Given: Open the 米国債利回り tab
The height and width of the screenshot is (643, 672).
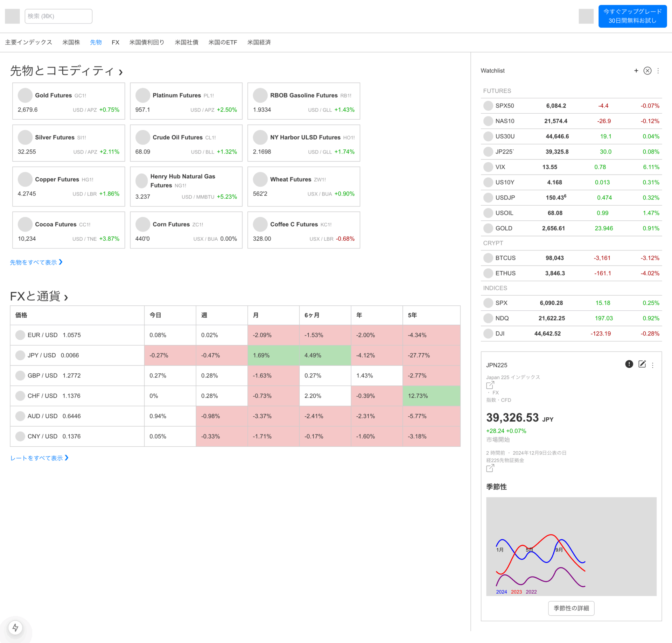Looking at the screenshot, I should click(x=147, y=42).
